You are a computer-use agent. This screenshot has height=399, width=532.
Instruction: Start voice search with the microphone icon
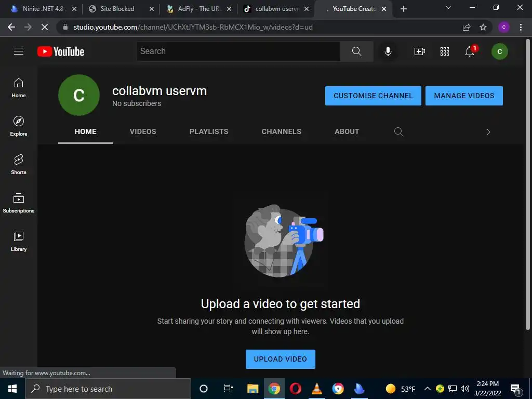(x=388, y=51)
